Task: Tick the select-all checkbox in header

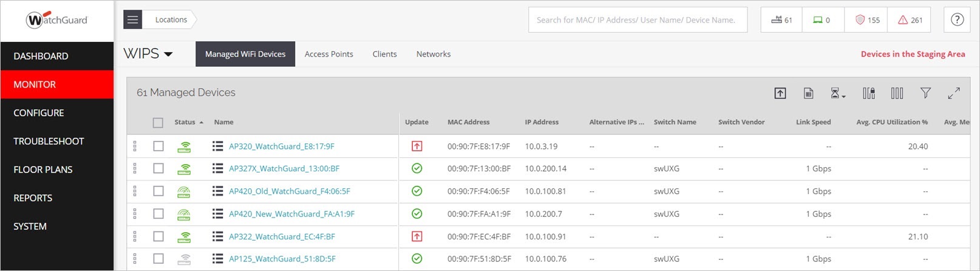Action: click(x=158, y=123)
